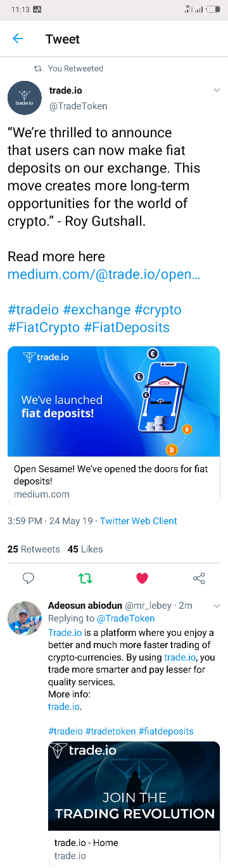This screenshot has height=868, width=228.
Task: Expand tweet options chevron beside trade.io
Action: click(217, 90)
